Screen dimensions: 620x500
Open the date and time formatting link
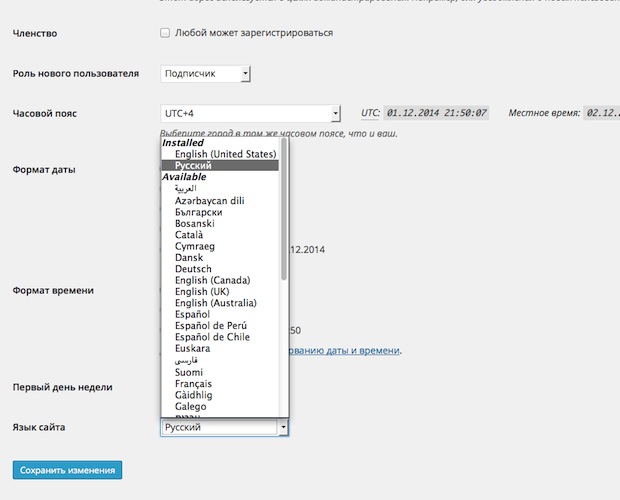[x=345, y=350]
